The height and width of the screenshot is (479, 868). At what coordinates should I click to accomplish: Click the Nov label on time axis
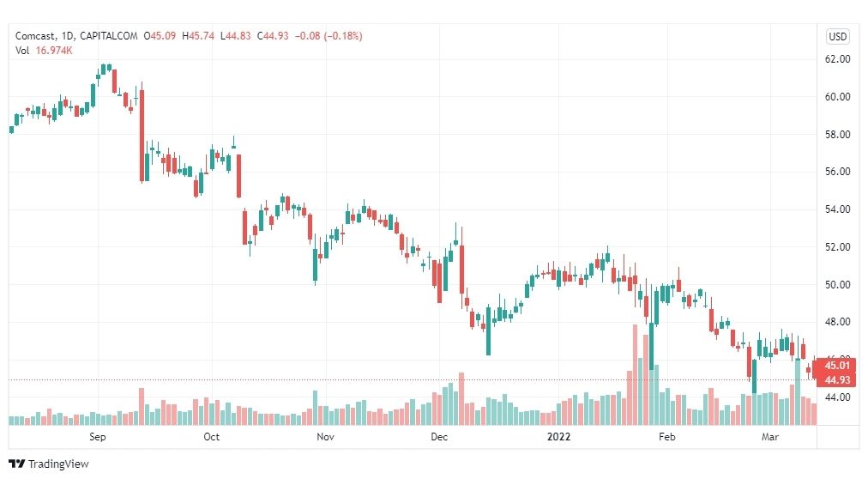(326, 437)
